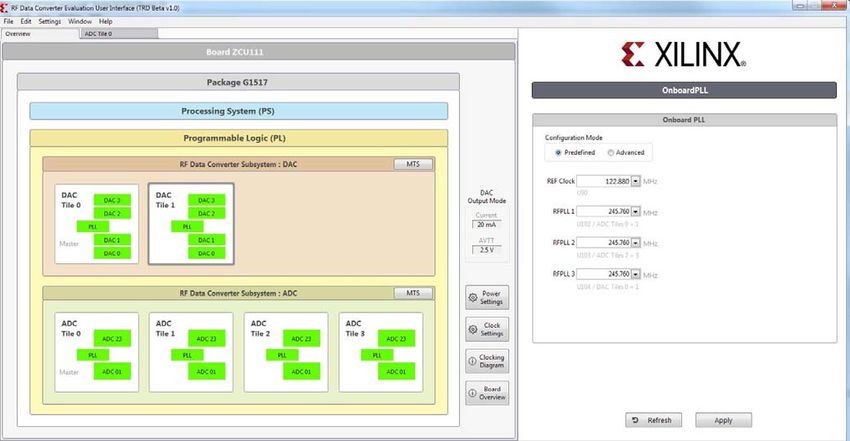The image size is (850, 441).
Task: Switch to the ADC Tile 0 tab
Action: point(119,34)
